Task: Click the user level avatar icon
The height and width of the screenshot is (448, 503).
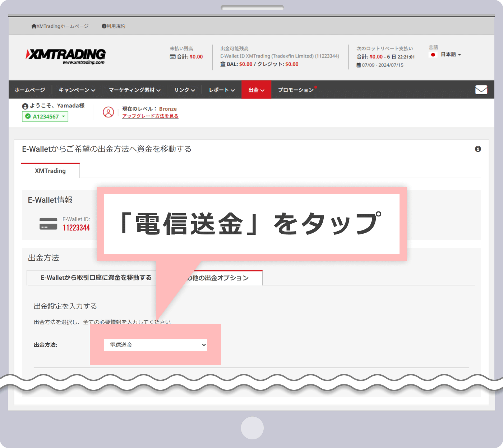Action: pyautogui.click(x=109, y=112)
